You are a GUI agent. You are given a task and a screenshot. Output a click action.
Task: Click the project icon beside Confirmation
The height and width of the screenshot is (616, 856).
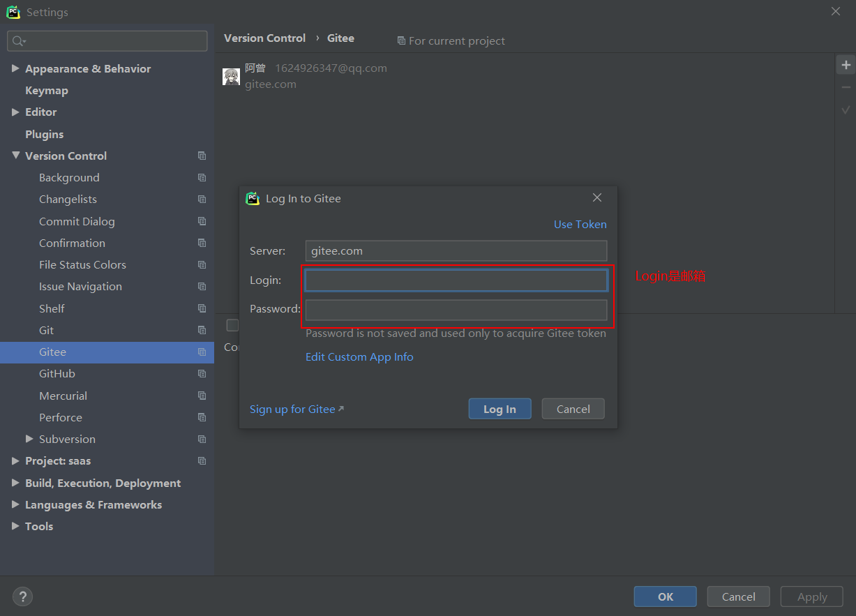(x=202, y=243)
